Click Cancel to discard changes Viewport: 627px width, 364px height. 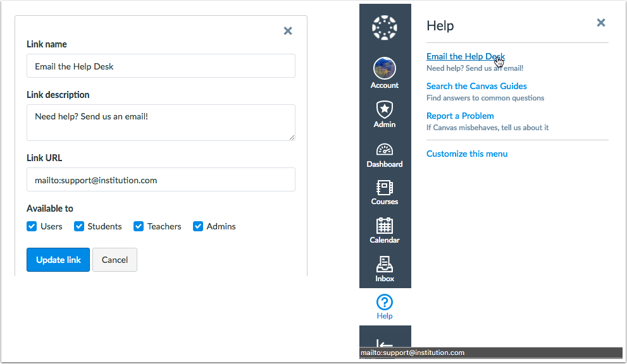[115, 260]
